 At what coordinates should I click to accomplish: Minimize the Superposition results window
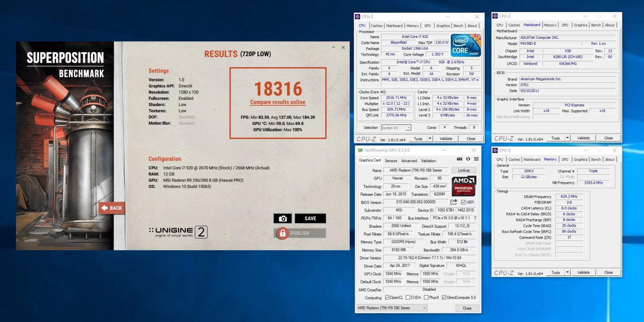[x=333, y=48]
